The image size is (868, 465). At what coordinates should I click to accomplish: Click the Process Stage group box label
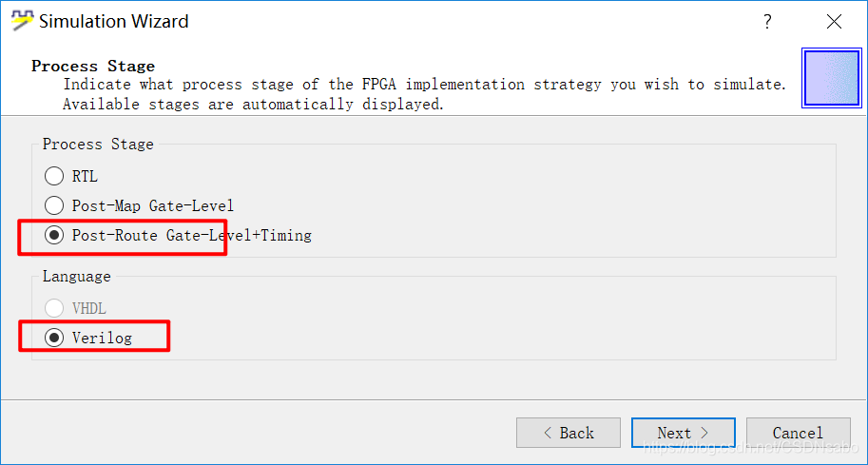click(98, 144)
